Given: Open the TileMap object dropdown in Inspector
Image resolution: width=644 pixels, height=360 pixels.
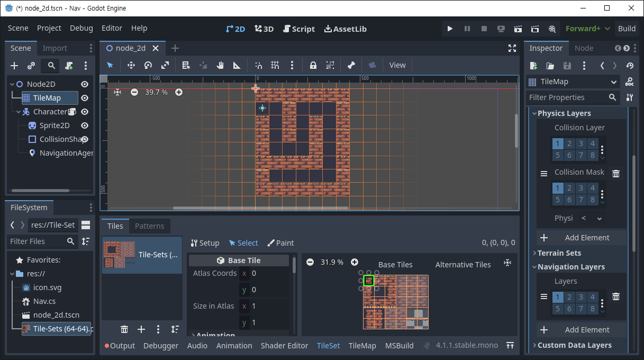Looking at the screenshot, I should [x=573, y=82].
